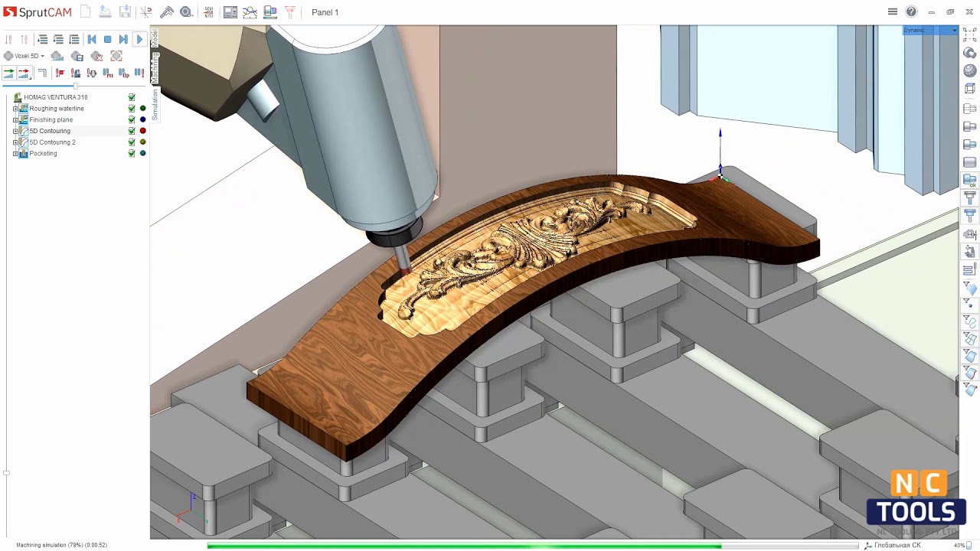This screenshot has width=980, height=551.
Task: Uncheck Finishing plane checkbox
Action: [132, 120]
